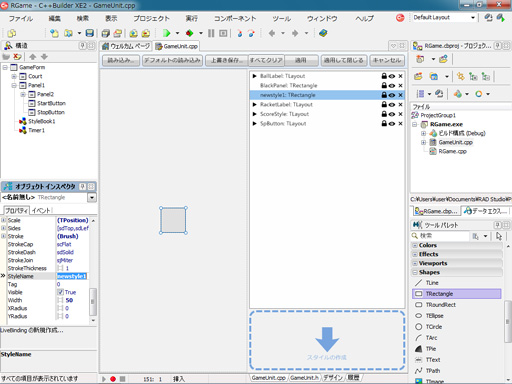Toggle lock icon for SpButton row
The width and height of the screenshot is (512, 384).
[x=384, y=124]
